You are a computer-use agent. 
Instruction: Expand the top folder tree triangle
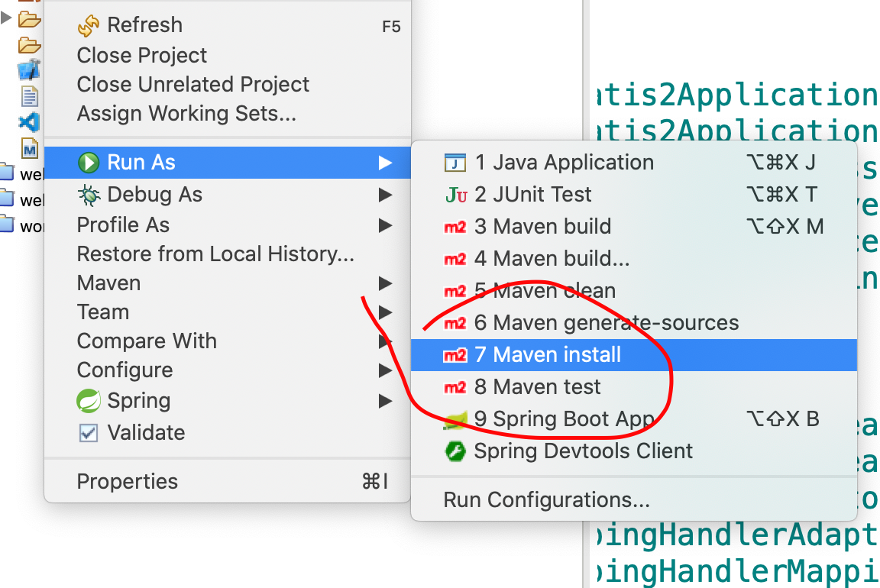[x=6, y=18]
